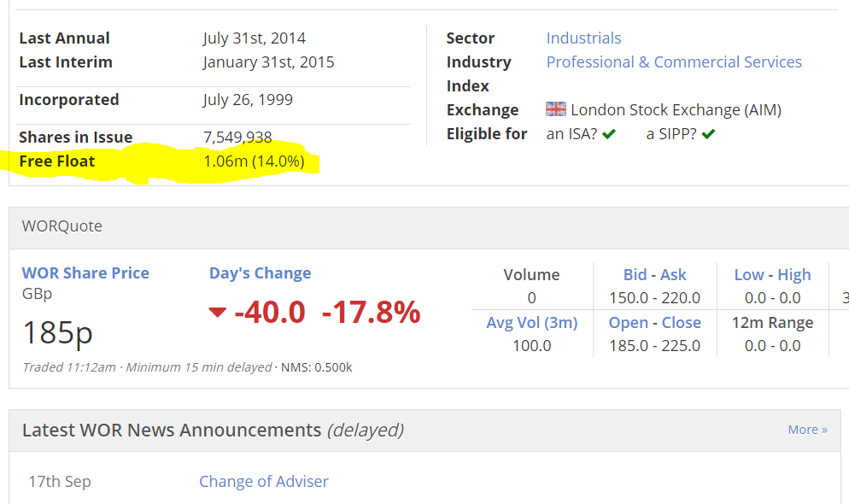Viewport: 849px width, 504px height.
Task: Open the Change of Adviser announcement
Action: 264,482
